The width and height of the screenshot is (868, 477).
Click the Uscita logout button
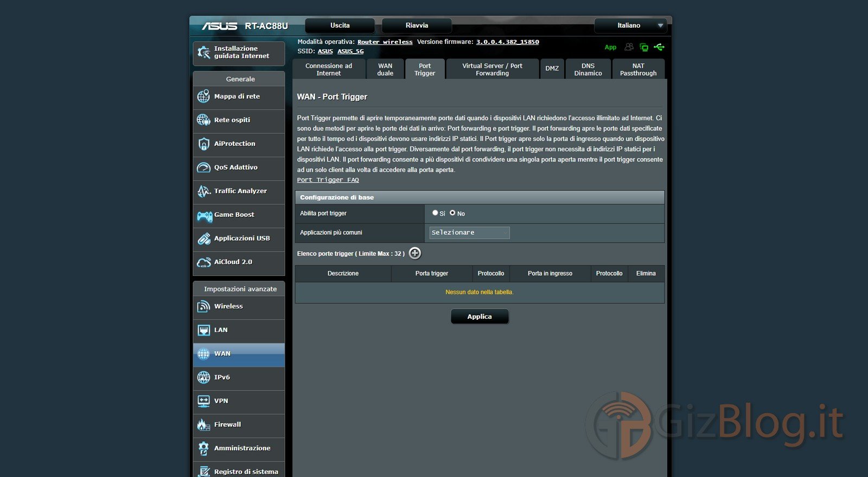pos(340,25)
